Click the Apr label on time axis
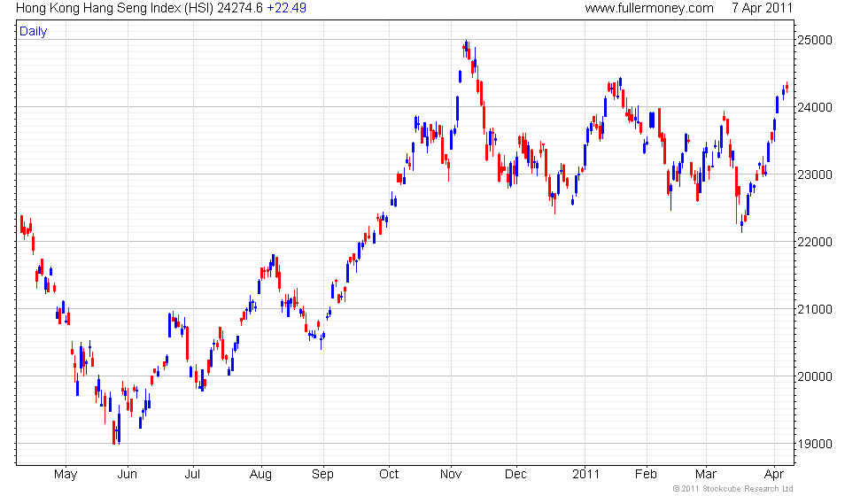This screenshot has height=496, width=868. click(x=774, y=475)
